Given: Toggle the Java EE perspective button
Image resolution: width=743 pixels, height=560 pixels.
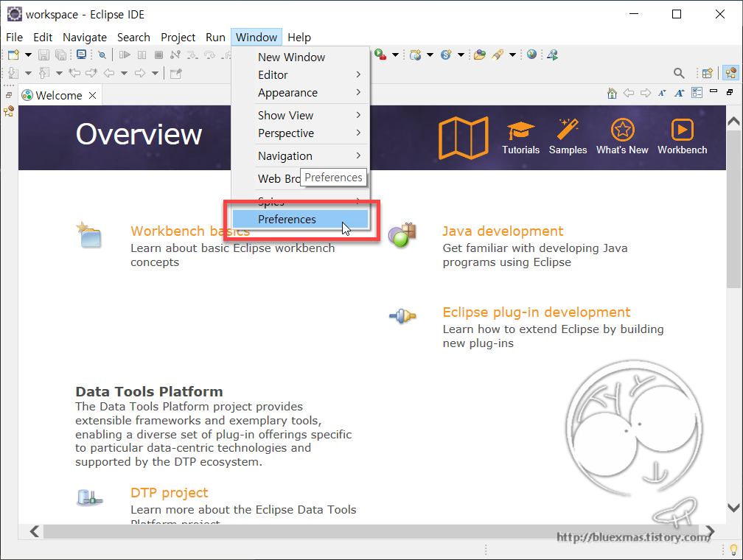Looking at the screenshot, I should [x=730, y=73].
